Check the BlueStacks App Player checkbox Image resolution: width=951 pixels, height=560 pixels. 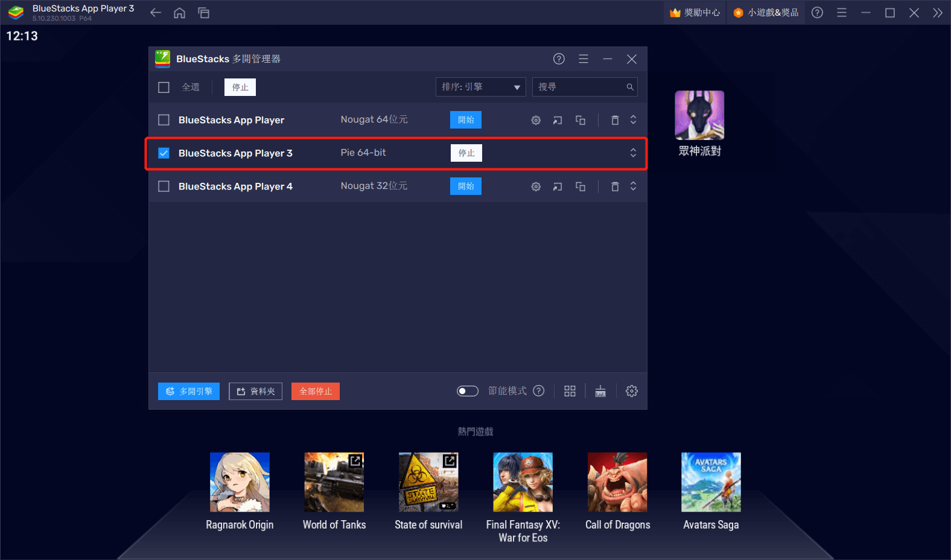tap(164, 120)
